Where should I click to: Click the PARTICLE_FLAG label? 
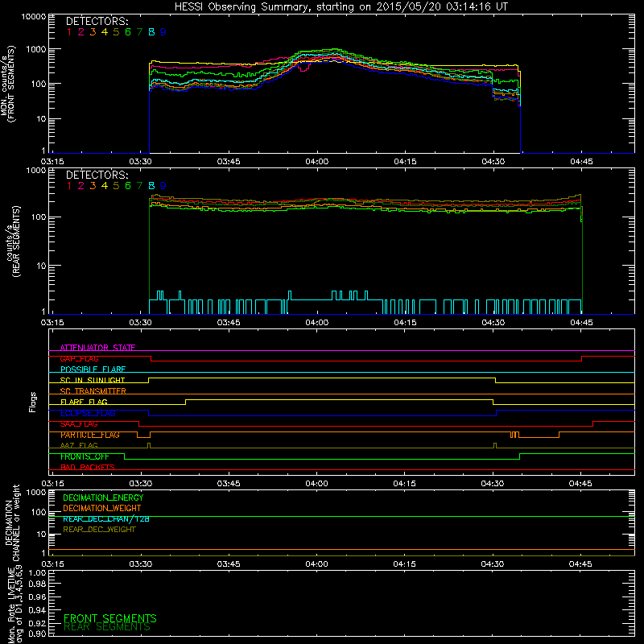coord(90,435)
